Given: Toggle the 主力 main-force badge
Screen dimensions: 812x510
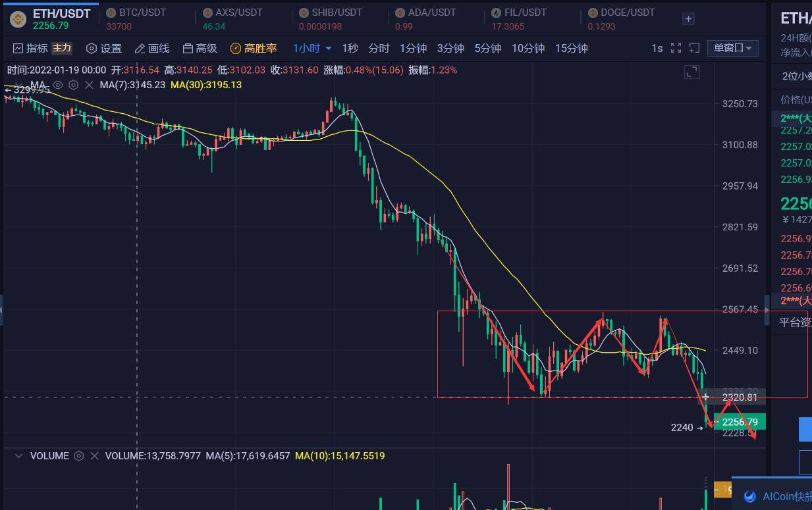Looking at the screenshot, I should (62, 48).
